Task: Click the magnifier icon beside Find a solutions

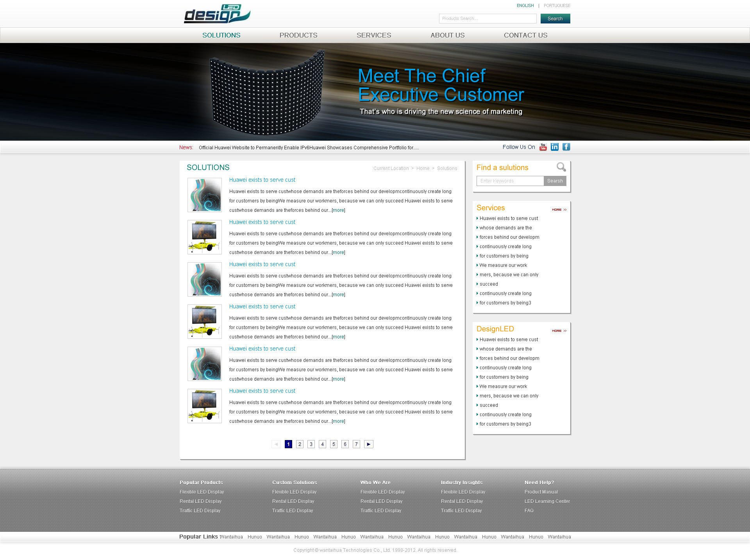Action: [561, 167]
